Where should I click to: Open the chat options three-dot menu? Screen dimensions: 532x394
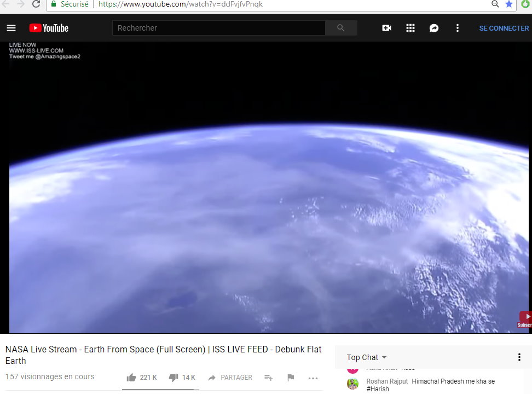coord(519,357)
